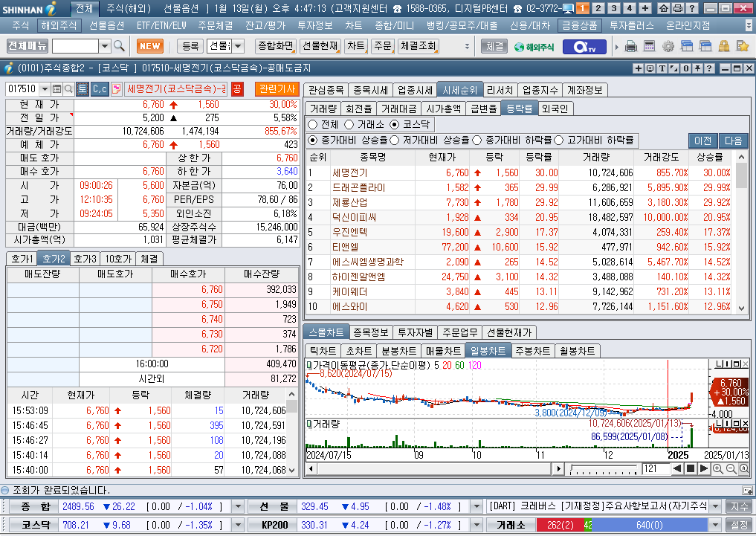Open 관심종목 tab
This screenshot has width=756, height=536.
[326, 90]
